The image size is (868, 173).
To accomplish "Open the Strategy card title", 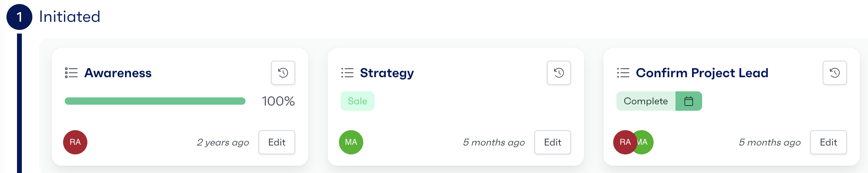I will (387, 73).
